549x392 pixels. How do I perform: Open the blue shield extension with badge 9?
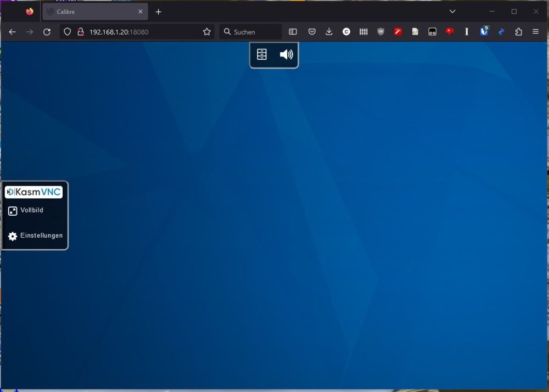click(484, 31)
